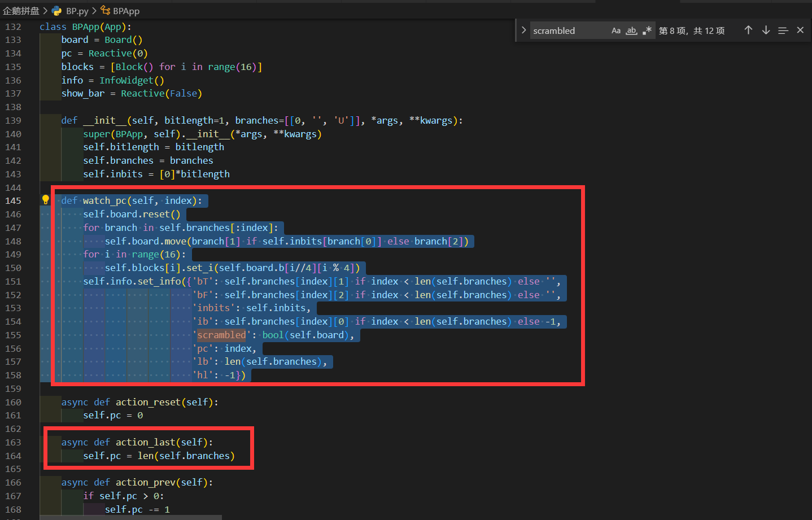This screenshot has height=520, width=812.
Task: Click "'hl': -1})" line
Action: [219, 375]
